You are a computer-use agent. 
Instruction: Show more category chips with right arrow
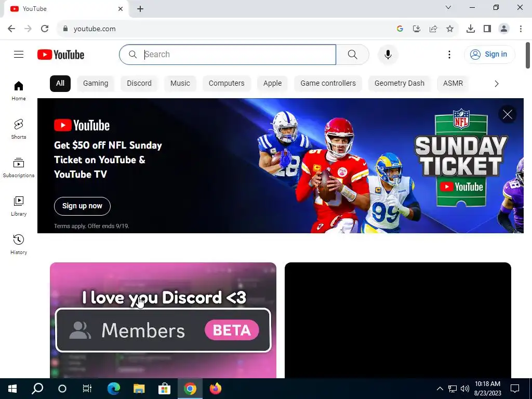tap(496, 84)
